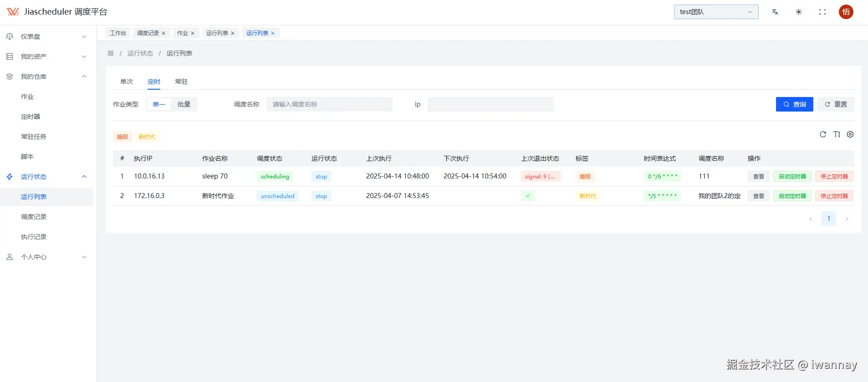The image size is (868, 382).
Task: Click the 10.0.16.13 IP cell
Action: pos(149,176)
